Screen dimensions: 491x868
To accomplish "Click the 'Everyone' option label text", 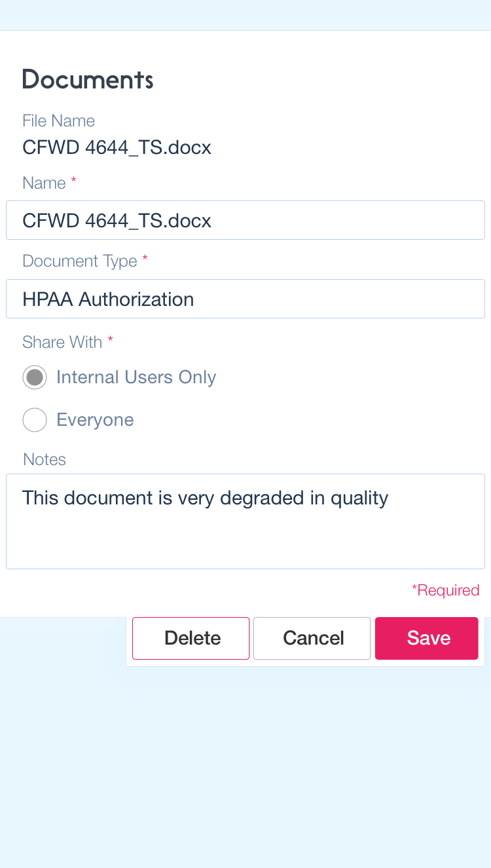I will point(95,420).
